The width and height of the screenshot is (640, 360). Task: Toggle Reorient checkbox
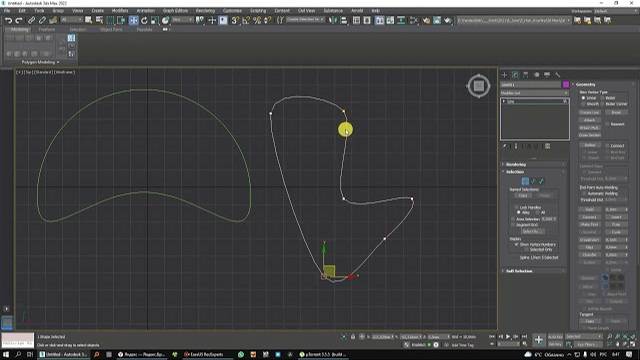coord(608,124)
